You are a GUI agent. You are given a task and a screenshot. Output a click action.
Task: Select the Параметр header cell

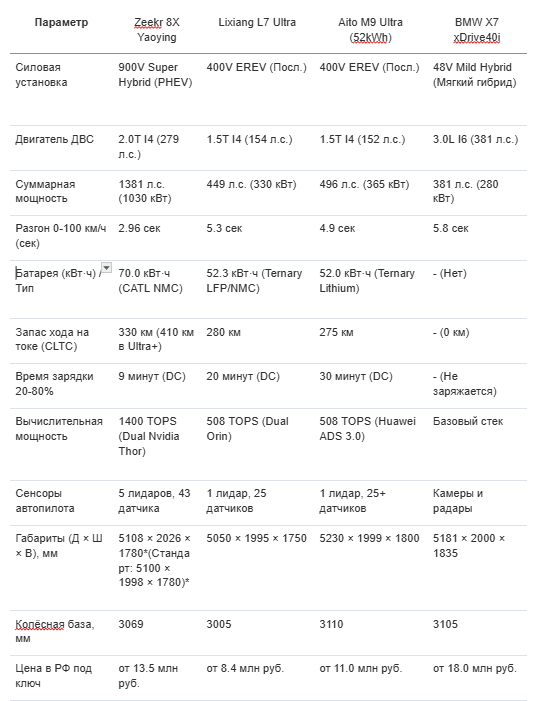click(x=62, y=22)
